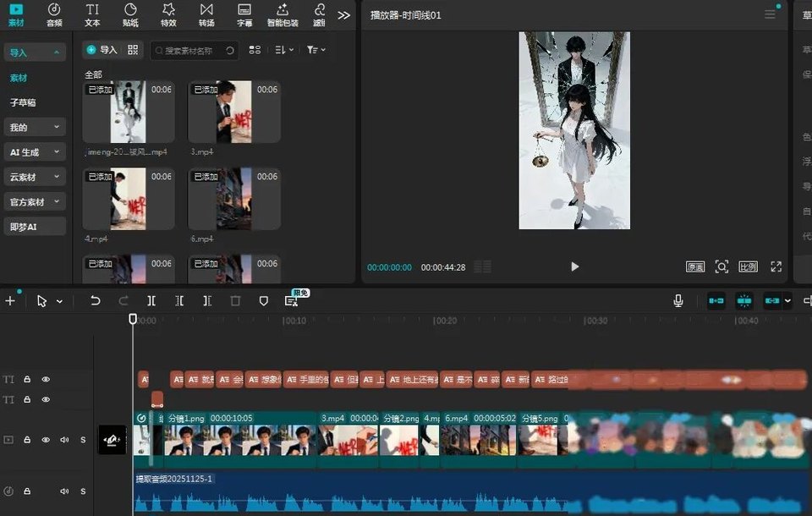This screenshot has width=812, height=516.
Task: Open the selection cursor tool dropdown arrow
Action: 59,301
